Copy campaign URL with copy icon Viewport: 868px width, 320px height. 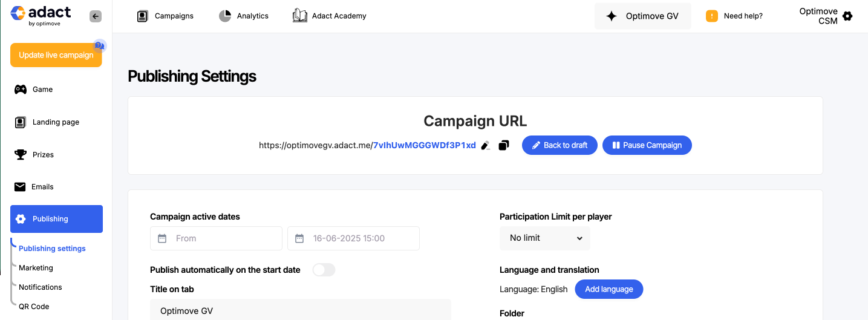click(x=504, y=145)
